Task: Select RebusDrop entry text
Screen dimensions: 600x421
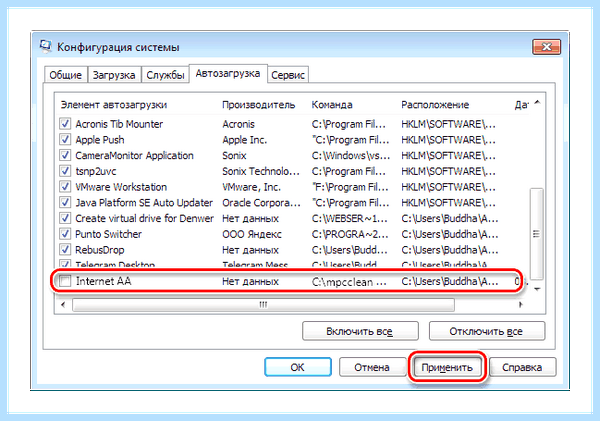Action: pos(99,250)
